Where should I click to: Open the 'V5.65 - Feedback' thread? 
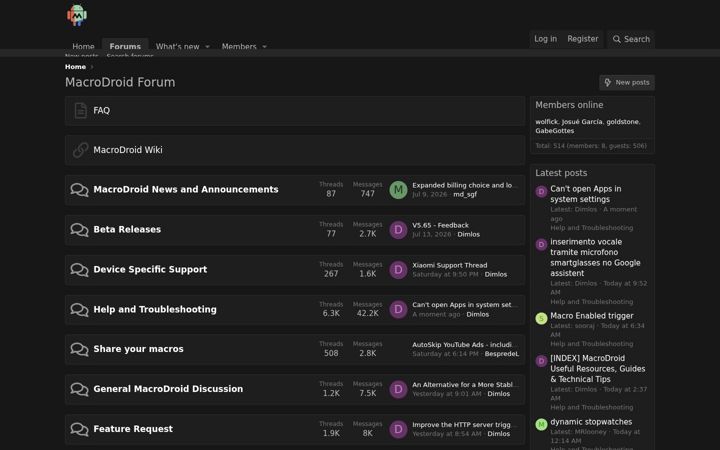tap(440, 225)
